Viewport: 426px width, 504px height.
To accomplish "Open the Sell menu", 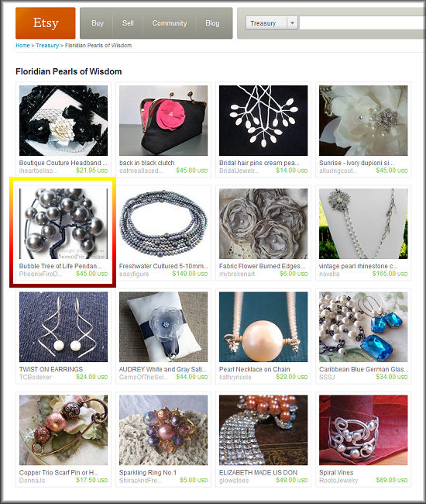I will pos(128,23).
